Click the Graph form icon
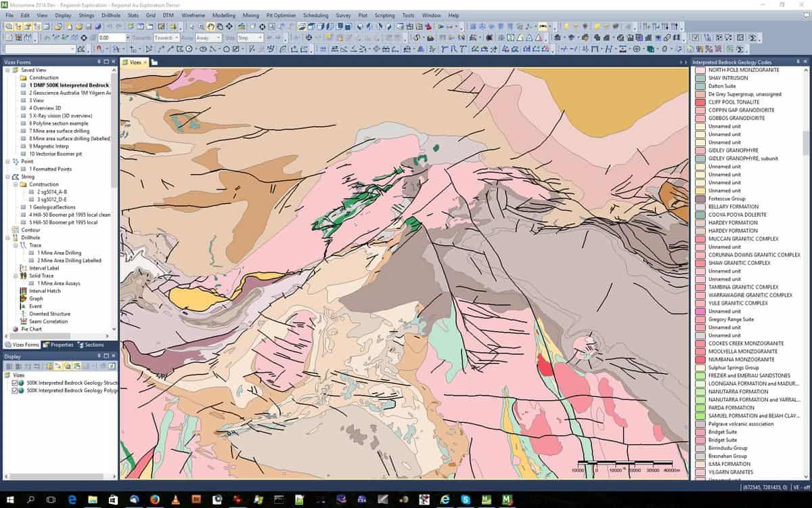Viewport: 812px width, 508px height. point(23,299)
